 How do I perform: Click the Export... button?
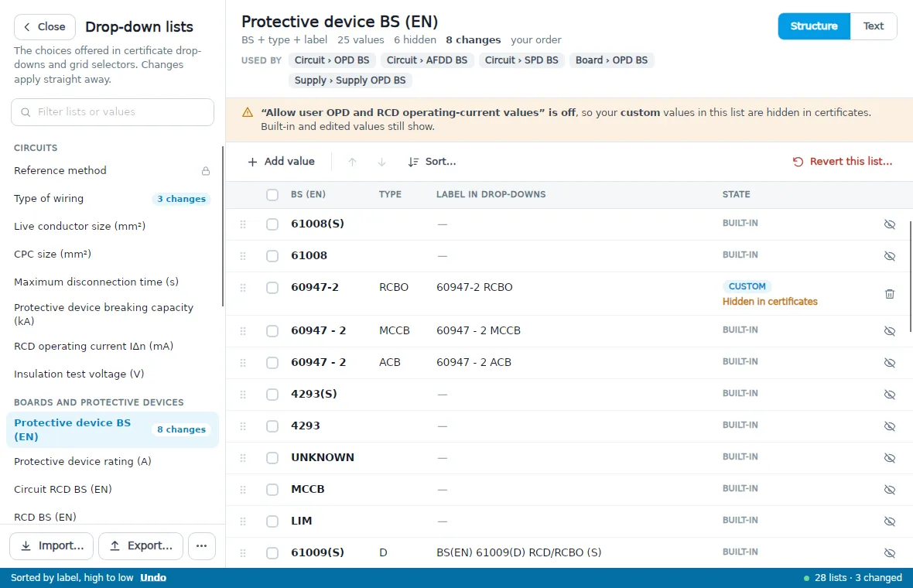pyautogui.click(x=141, y=545)
